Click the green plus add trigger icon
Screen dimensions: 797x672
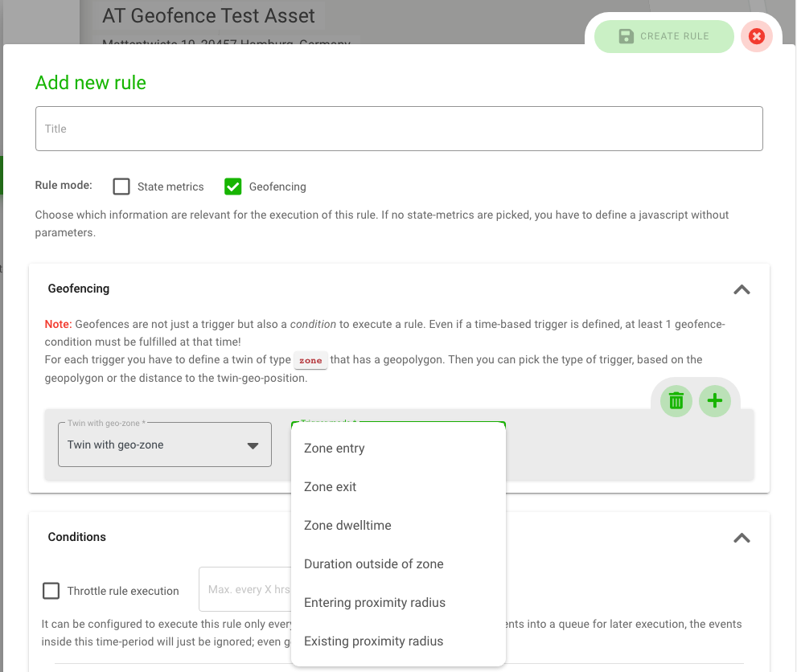715,400
